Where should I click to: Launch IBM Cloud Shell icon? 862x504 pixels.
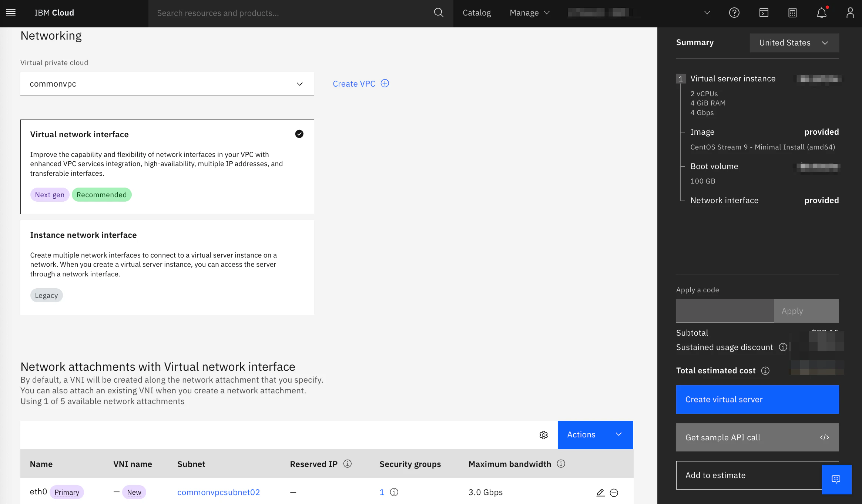coord(764,13)
